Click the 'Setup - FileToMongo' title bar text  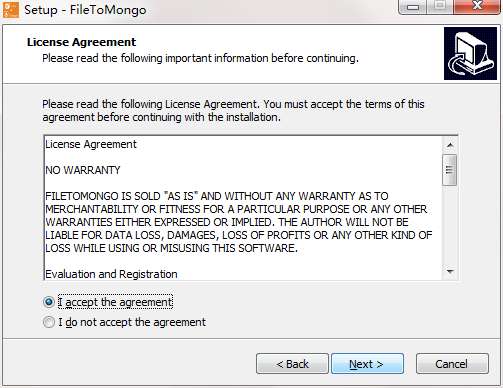85,10
